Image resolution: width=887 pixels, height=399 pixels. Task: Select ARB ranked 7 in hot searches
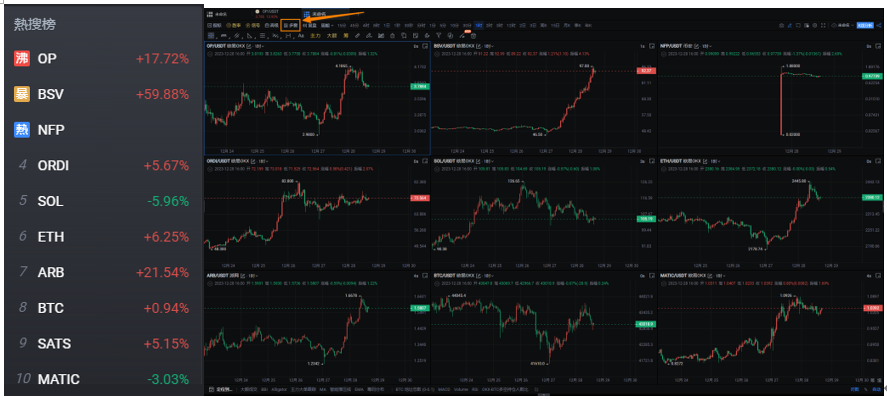pyautogui.click(x=104, y=272)
